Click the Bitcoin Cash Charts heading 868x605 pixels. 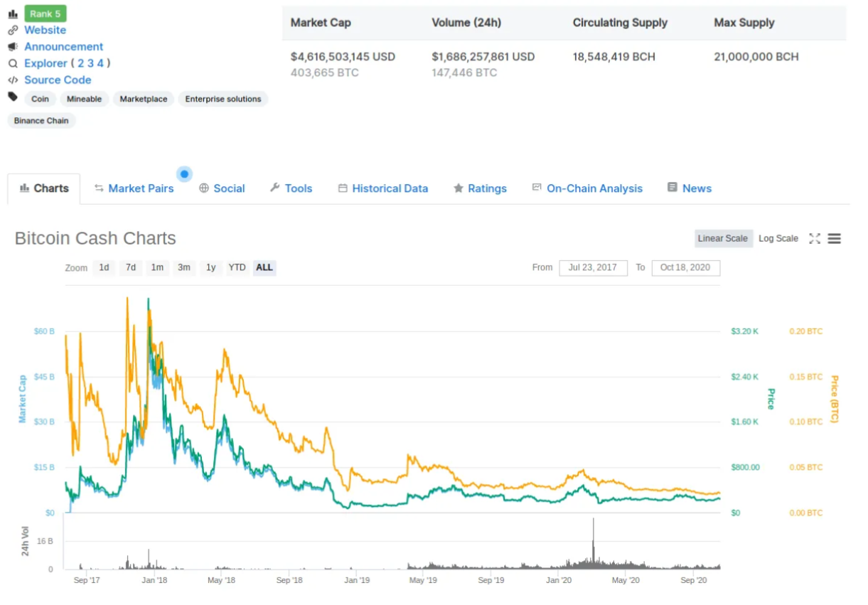click(x=95, y=238)
